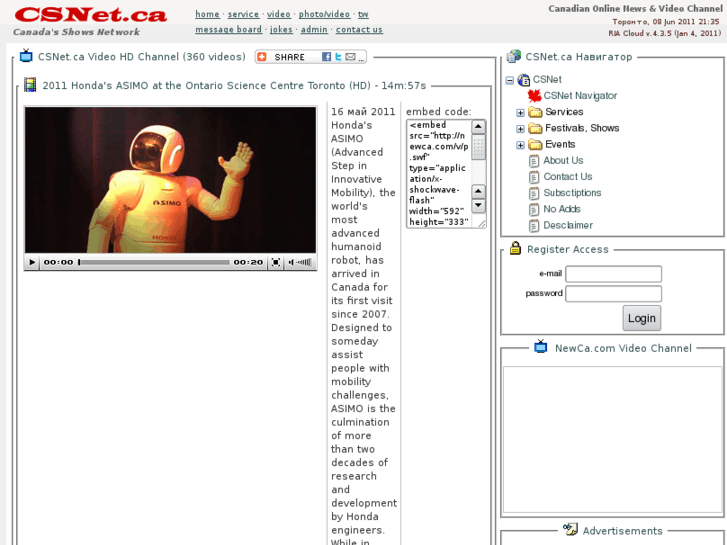
Task: Focus the e-mail input field
Action: coord(613,274)
